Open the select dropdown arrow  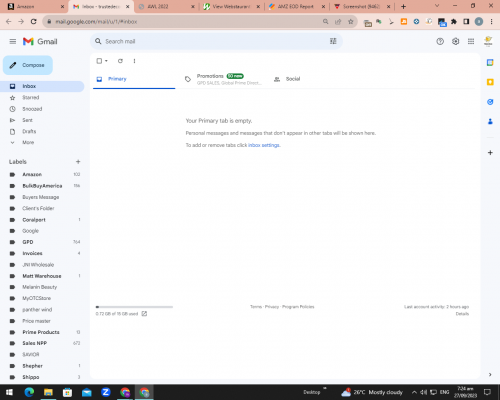tap(106, 61)
